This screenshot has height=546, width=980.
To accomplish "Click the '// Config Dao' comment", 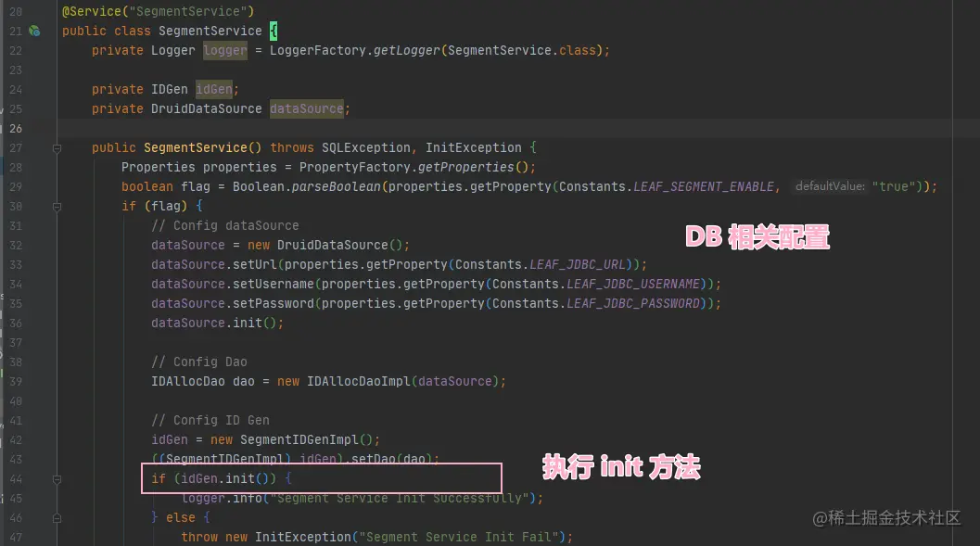I will click(199, 362).
